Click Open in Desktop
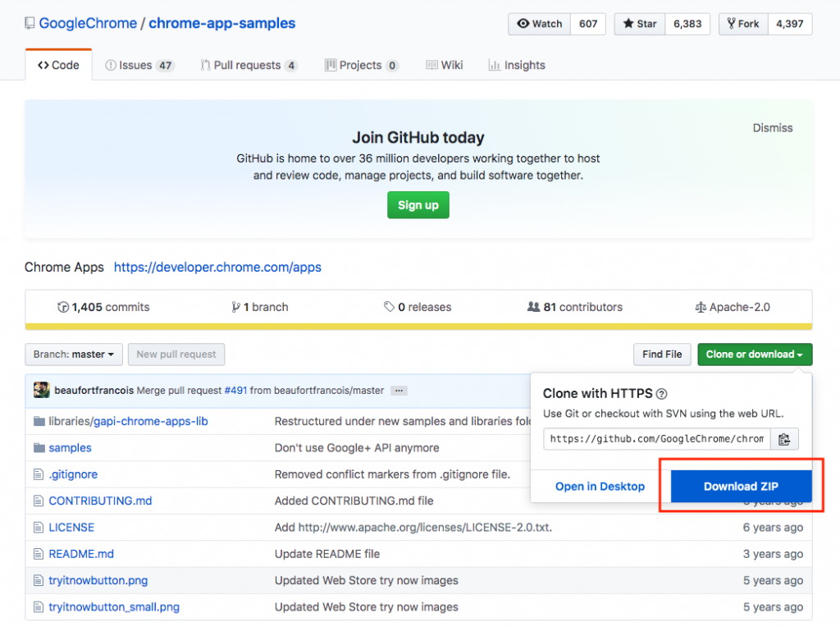This screenshot has height=627, width=840. click(x=600, y=486)
